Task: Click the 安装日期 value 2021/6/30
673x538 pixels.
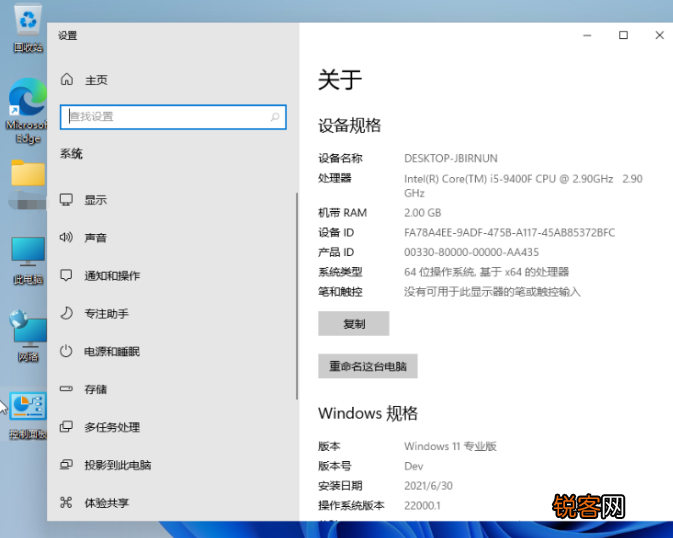Action: tap(428, 486)
